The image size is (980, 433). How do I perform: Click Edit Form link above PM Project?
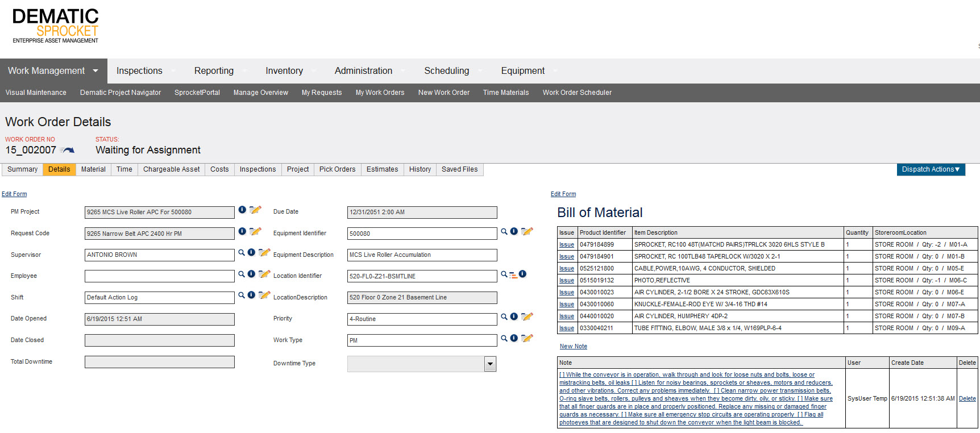point(14,194)
